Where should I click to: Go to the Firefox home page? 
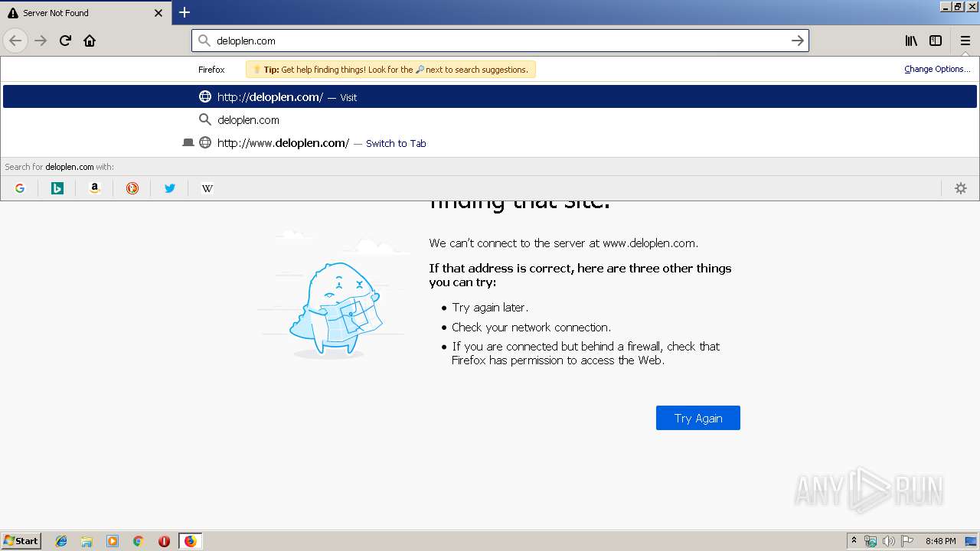tap(90, 41)
